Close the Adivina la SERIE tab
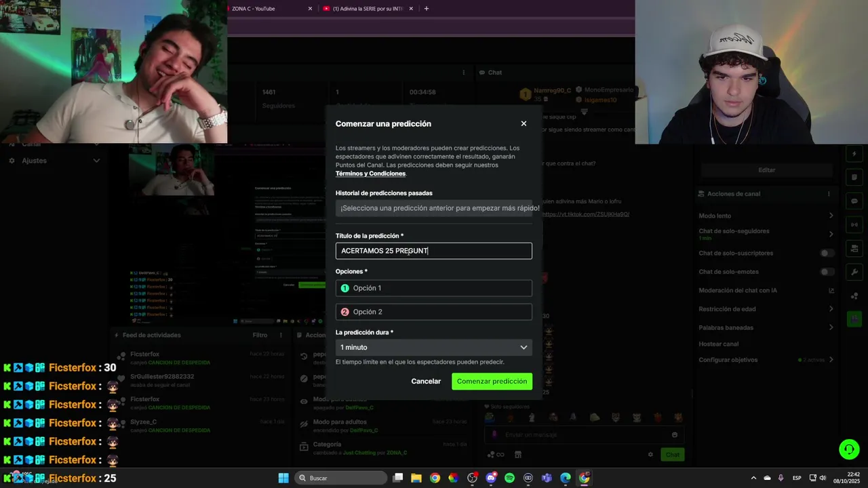 point(411,9)
